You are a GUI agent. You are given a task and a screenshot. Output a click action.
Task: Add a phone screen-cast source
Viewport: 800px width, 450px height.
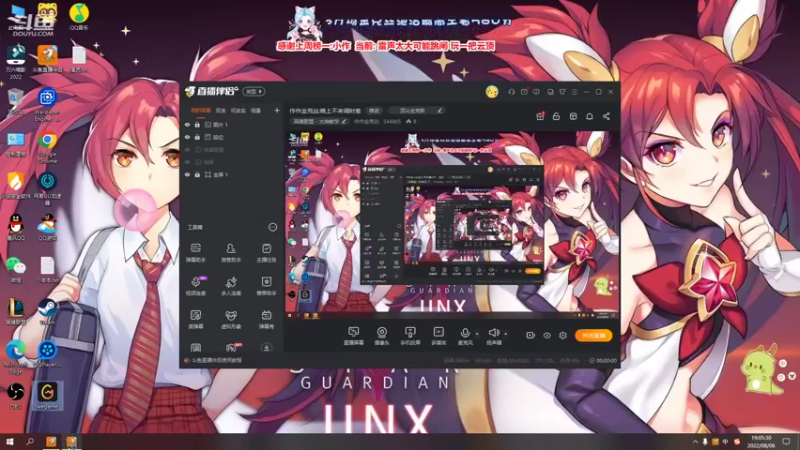tap(410, 336)
